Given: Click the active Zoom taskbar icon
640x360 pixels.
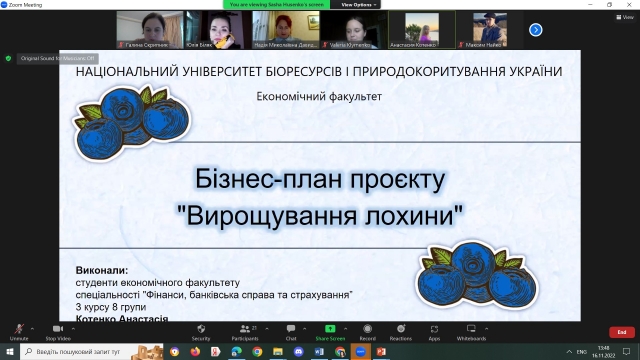Looking at the screenshot, I should pos(360,351).
